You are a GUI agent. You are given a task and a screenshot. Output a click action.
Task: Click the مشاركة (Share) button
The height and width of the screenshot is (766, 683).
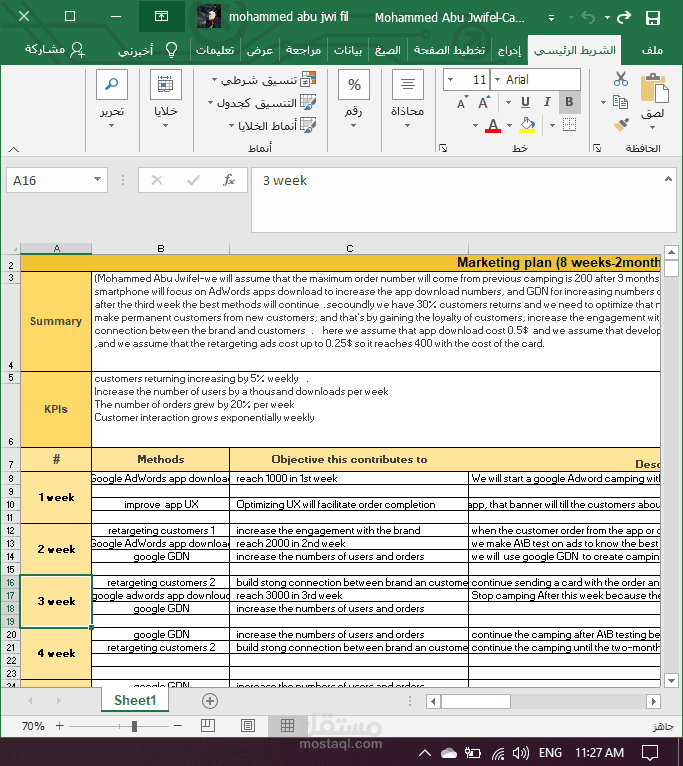55,49
